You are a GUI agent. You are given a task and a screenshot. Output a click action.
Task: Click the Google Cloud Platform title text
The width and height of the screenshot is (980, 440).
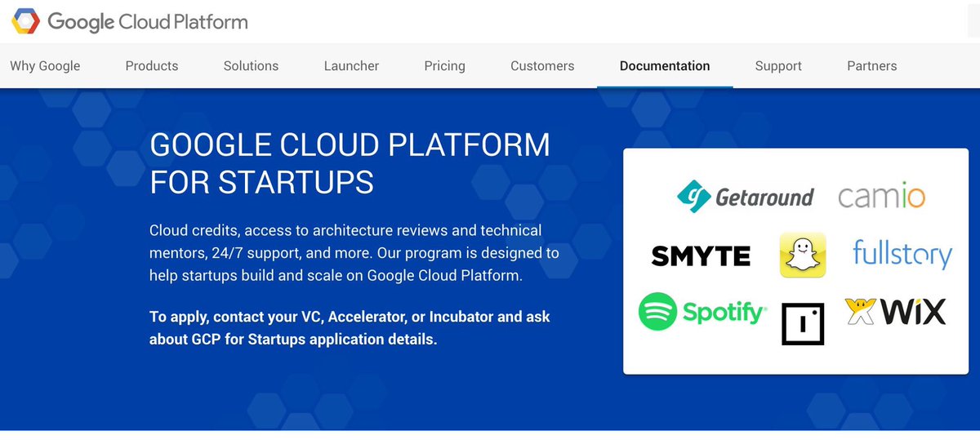click(x=147, y=22)
